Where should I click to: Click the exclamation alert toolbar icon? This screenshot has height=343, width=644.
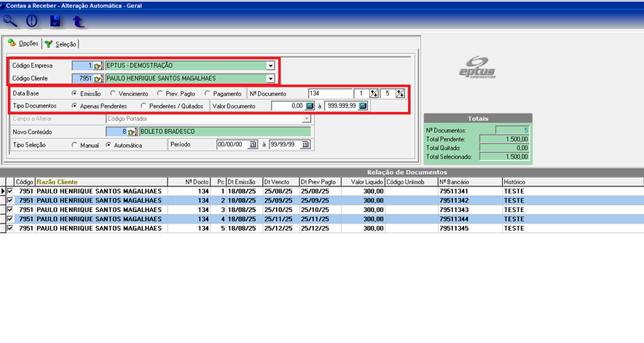[x=31, y=21]
